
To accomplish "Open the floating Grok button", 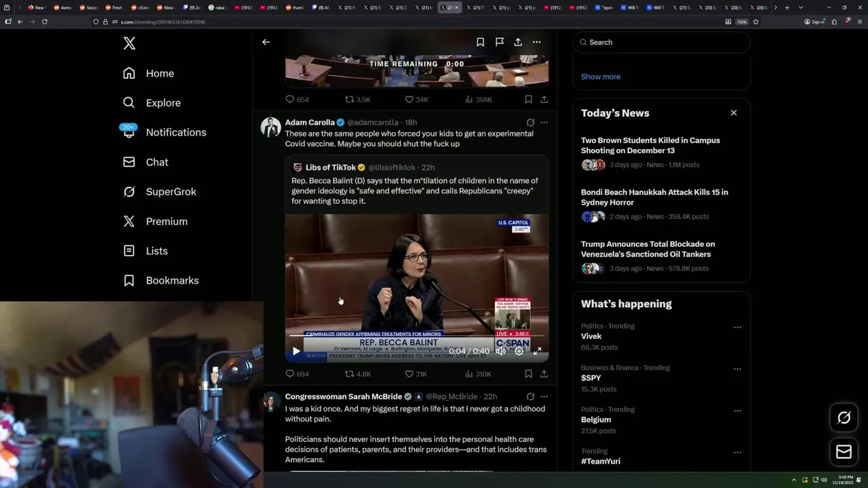I will (x=844, y=418).
